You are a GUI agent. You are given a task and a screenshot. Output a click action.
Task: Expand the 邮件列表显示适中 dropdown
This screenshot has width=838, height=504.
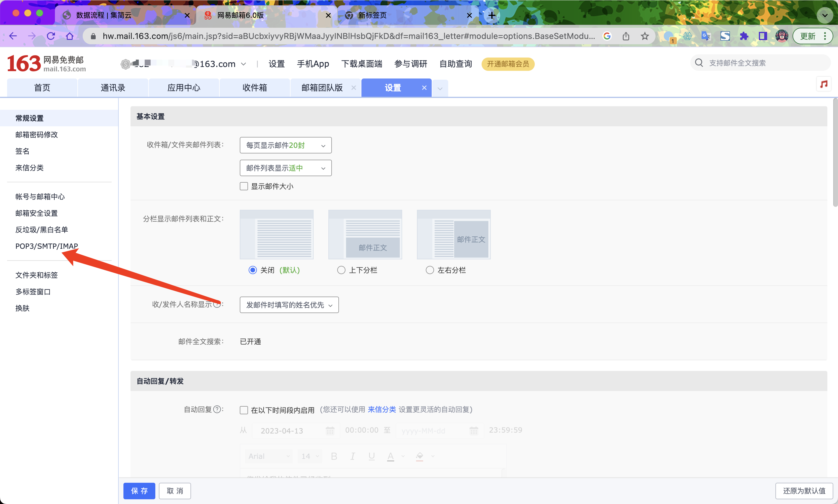point(286,168)
